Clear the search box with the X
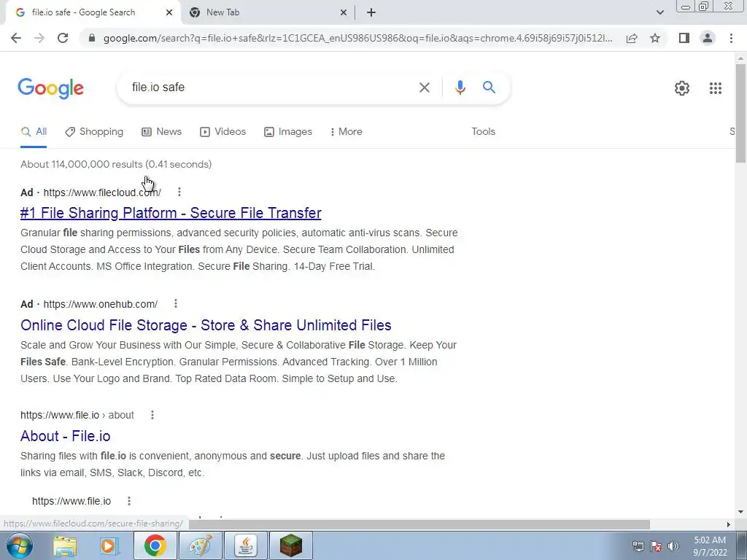 (424, 87)
